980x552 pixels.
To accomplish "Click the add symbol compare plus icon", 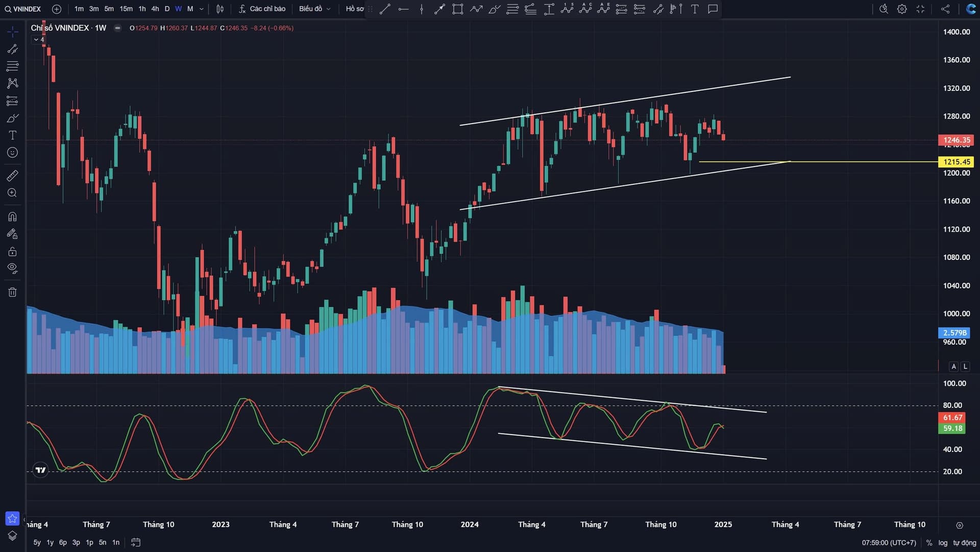I will tap(57, 9).
